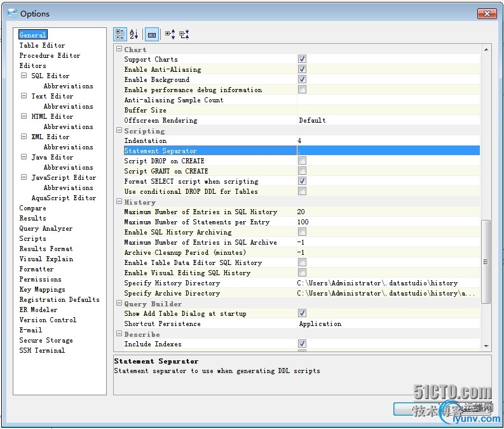Check Script DROP on CREATE
The image size is (504, 429).
302,161
